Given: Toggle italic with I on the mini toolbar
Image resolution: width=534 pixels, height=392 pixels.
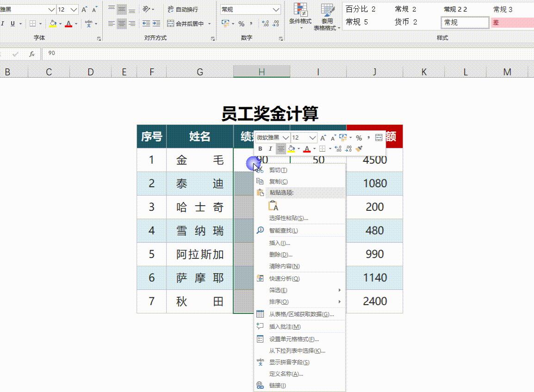Looking at the screenshot, I should coord(270,148).
